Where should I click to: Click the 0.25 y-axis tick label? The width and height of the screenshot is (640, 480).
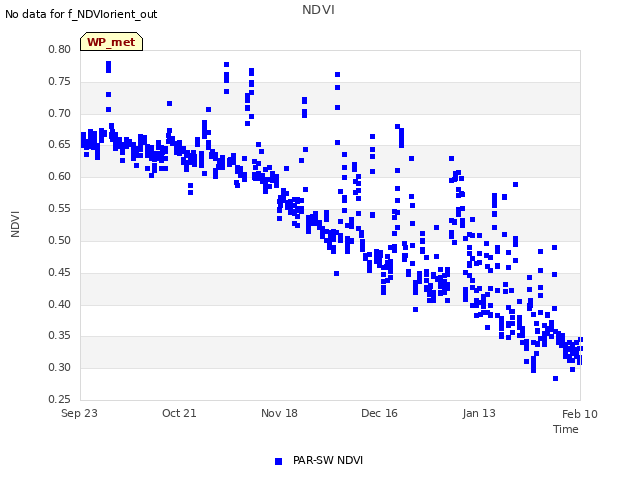(x=60, y=399)
